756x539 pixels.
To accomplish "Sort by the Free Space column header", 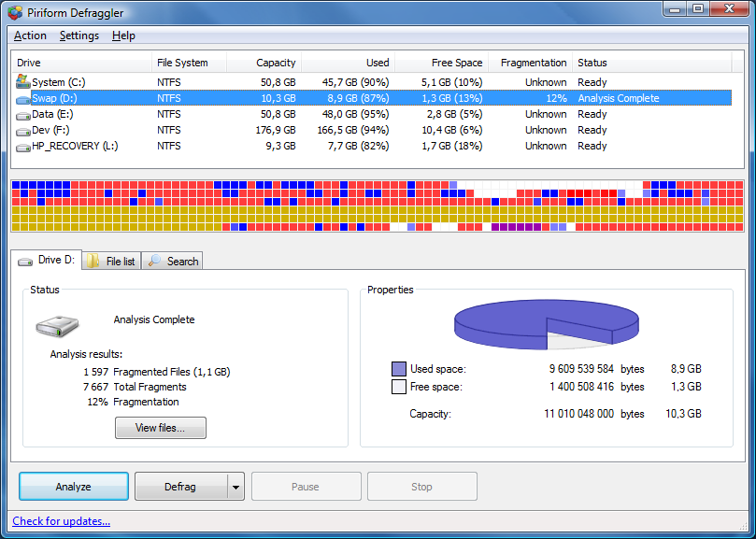I will click(x=442, y=63).
